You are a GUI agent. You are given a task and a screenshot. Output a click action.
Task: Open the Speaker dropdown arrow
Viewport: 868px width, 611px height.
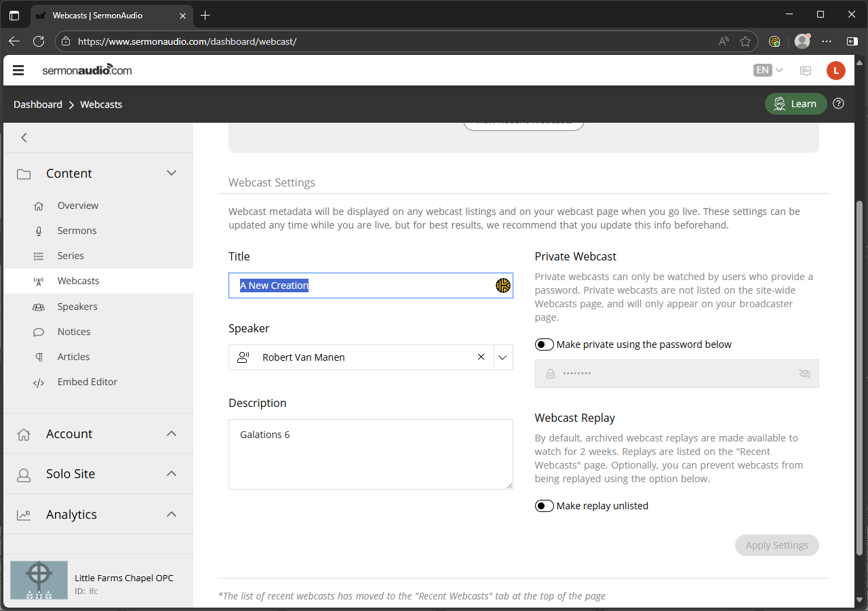[502, 357]
